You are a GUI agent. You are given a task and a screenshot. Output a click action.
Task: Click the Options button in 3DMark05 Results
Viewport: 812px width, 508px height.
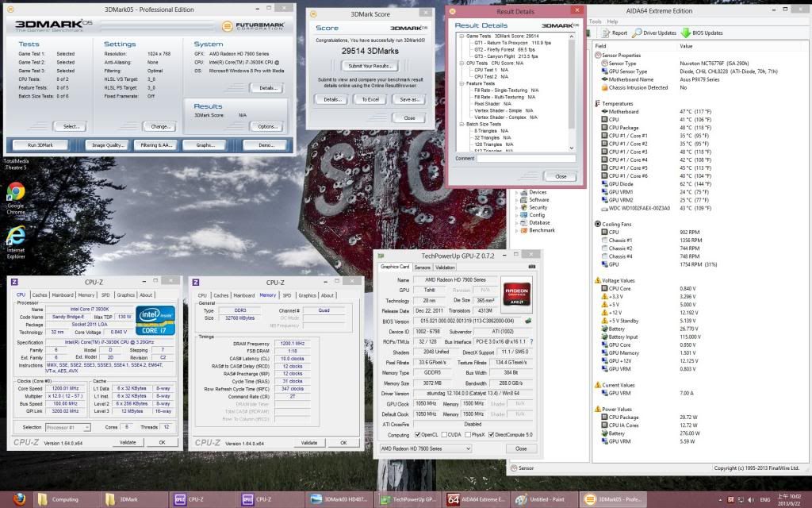(267, 126)
